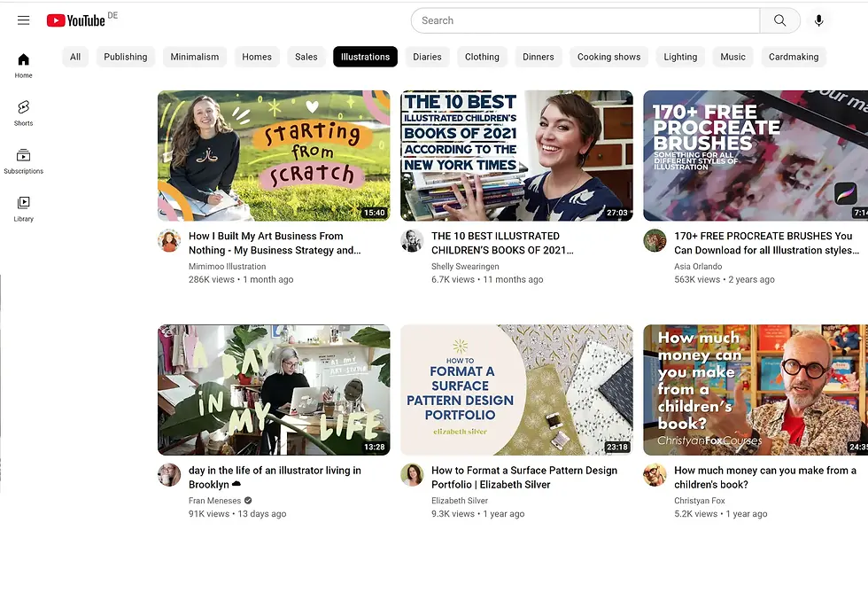Select the Diaries filter chip
Image resolution: width=868 pixels, height=608 pixels.
click(427, 57)
